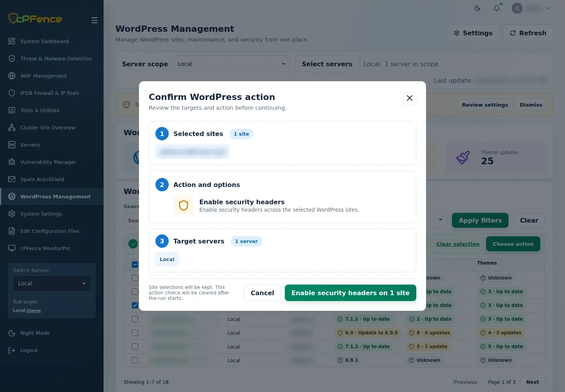Screen dimensions: 565x392
Task: Open Edit Configuration Files
Action: click(52, 231)
